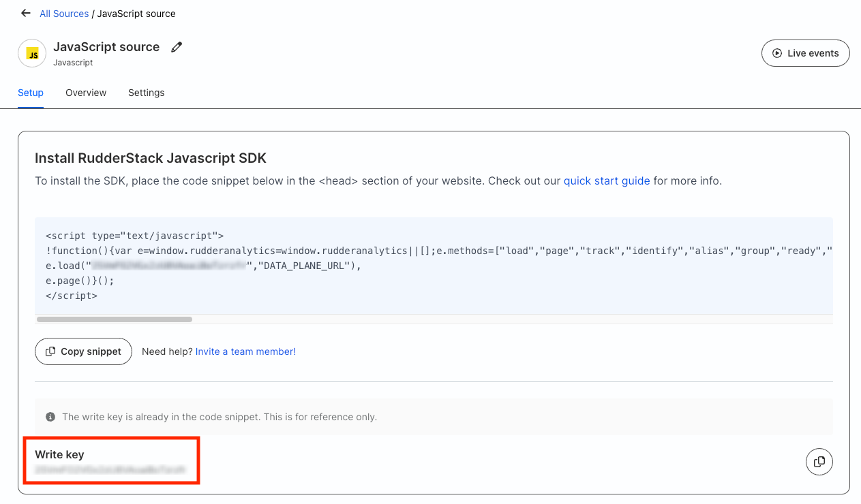Click the Copy snippet button
The image size is (861, 504).
tap(83, 351)
